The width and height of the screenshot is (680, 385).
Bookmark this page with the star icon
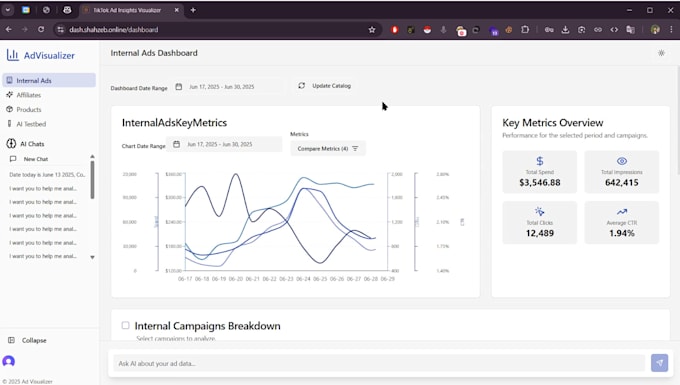(372, 29)
